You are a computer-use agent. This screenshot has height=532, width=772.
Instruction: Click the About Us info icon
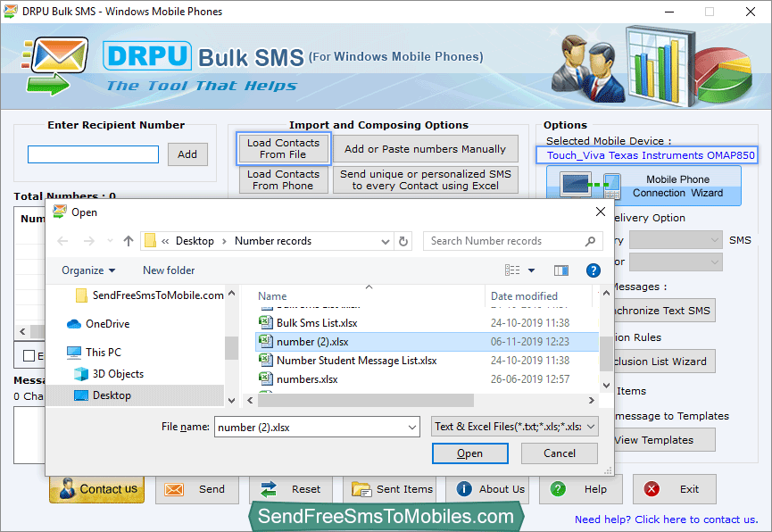tap(464, 488)
